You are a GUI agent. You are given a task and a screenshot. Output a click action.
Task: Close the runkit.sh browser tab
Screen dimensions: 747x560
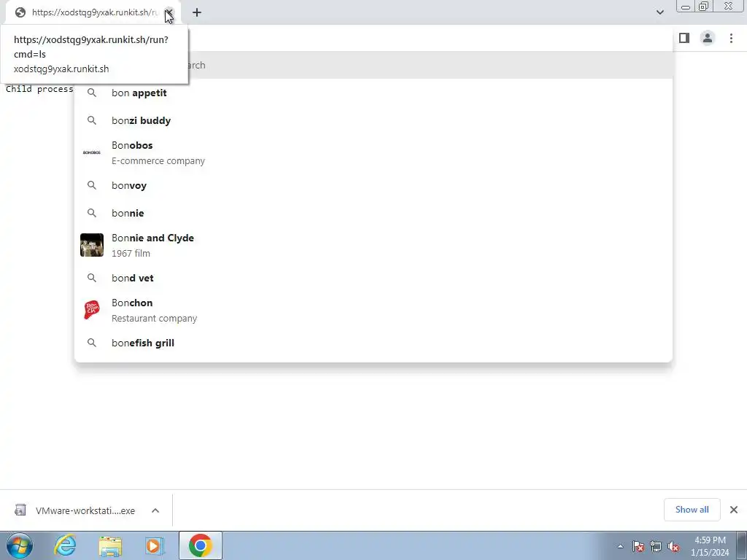pos(169,12)
